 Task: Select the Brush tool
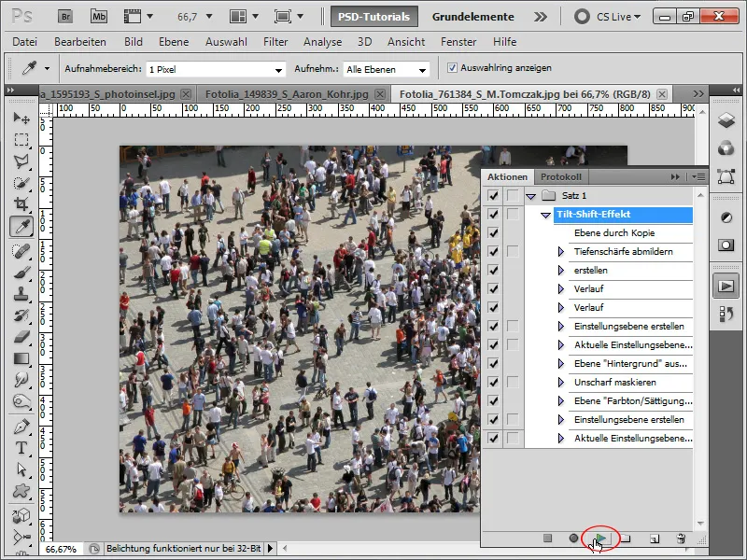[x=21, y=273]
